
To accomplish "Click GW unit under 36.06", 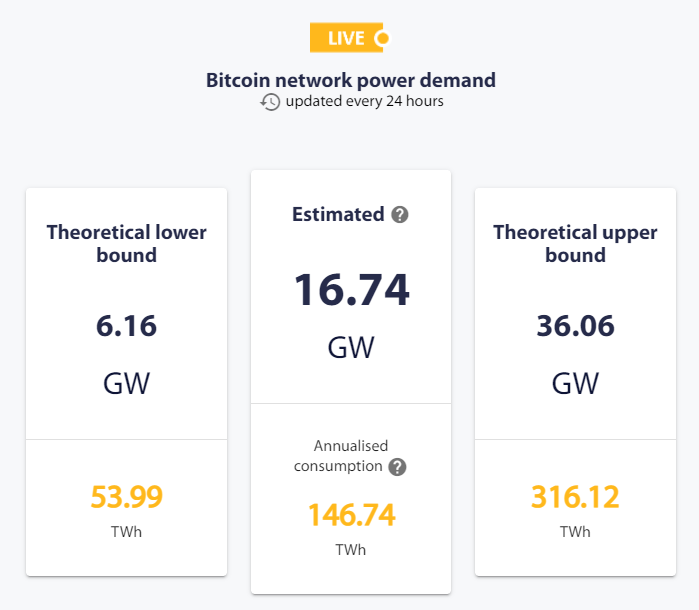I will click(x=575, y=383).
